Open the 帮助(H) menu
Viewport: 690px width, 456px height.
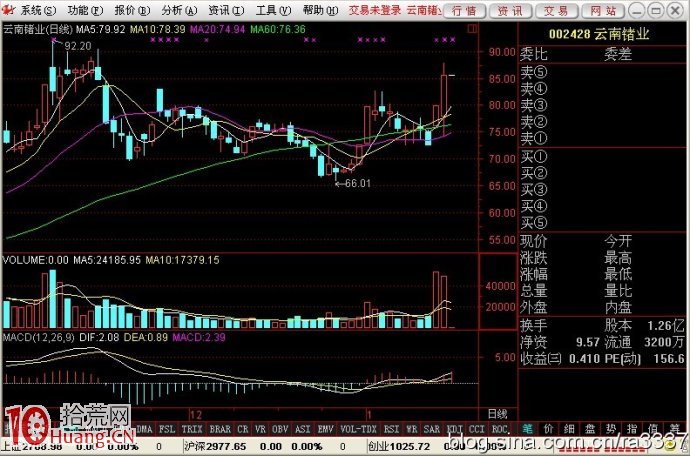[x=321, y=10]
